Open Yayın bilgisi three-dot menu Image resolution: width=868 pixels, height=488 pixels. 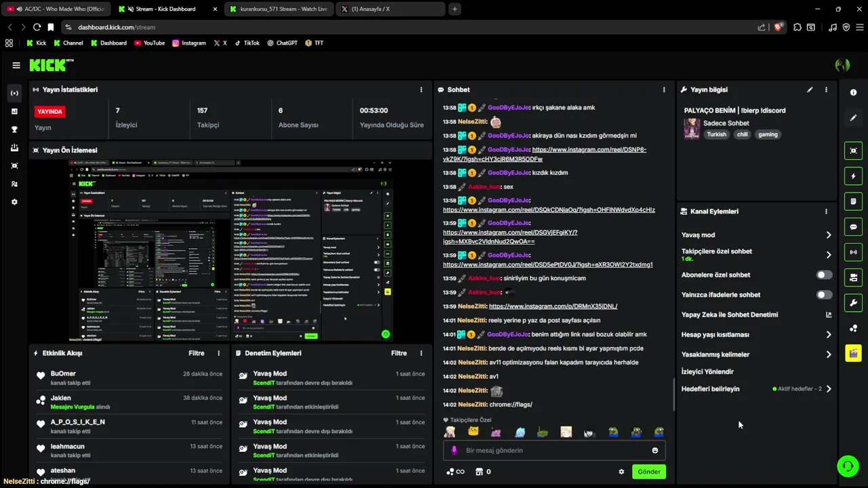[x=826, y=89]
